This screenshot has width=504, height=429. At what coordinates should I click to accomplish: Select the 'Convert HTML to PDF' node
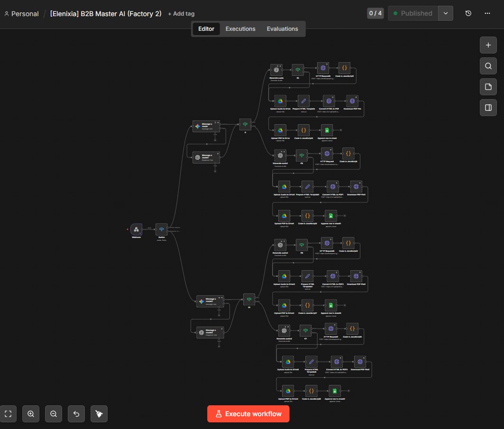329,101
